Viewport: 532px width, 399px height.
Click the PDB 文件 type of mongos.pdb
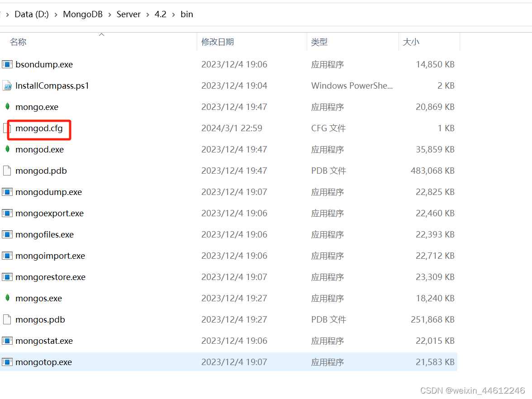(329, 319)
